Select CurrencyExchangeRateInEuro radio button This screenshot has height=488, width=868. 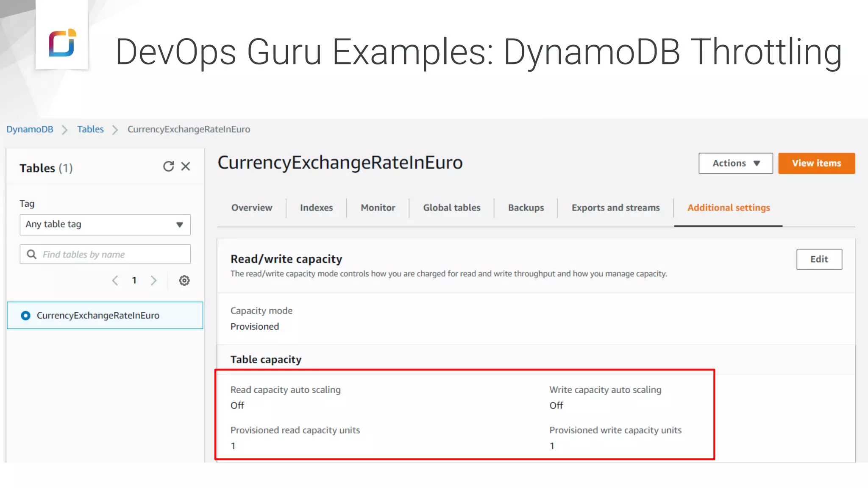point(25,316)
